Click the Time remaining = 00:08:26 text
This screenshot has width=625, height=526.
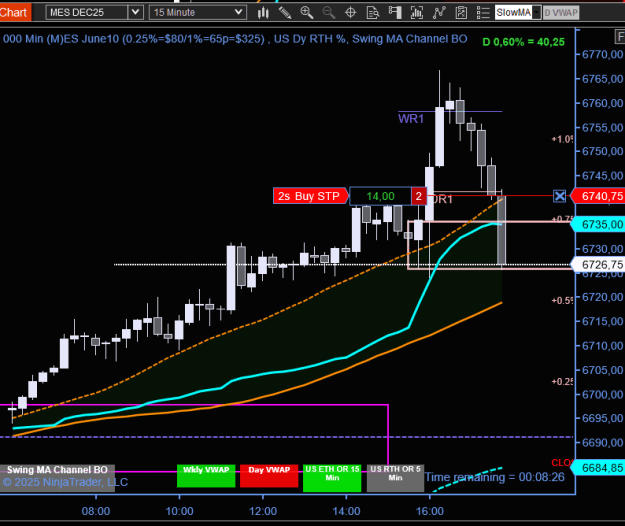[495, 477]
